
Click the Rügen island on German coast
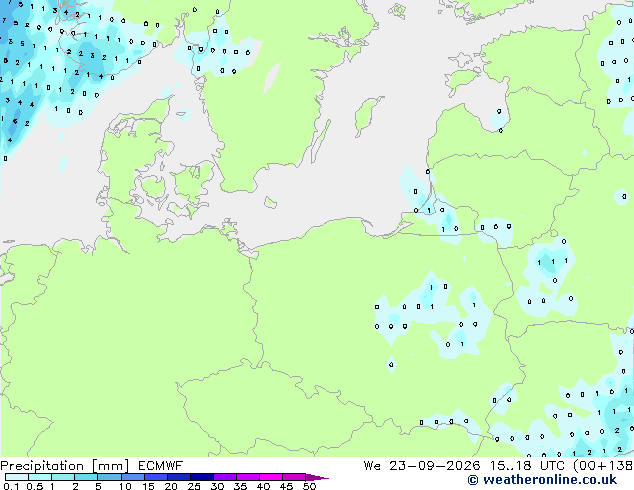tap(229, 227)
